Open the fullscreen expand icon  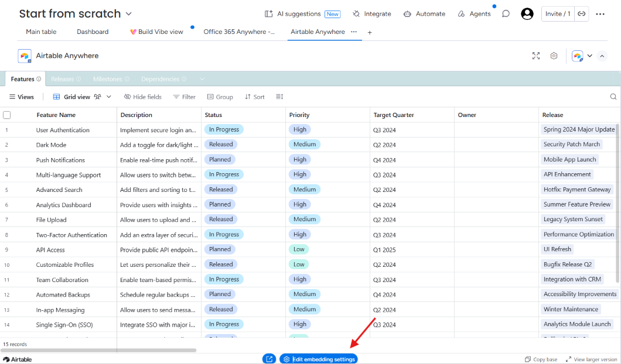click(536, 56)
